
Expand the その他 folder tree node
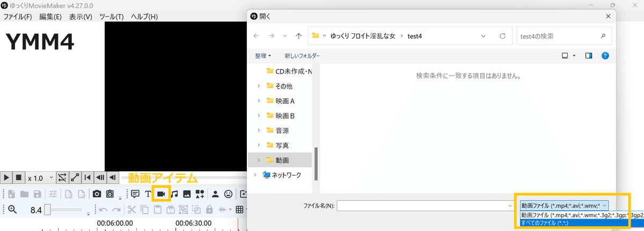(x=259, y=86)
